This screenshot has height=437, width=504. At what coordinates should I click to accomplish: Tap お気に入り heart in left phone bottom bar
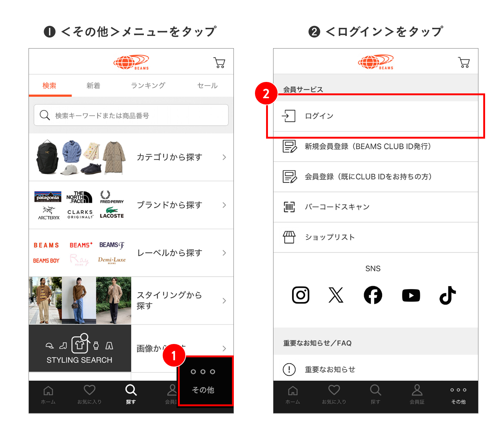[x=89, y=395]
